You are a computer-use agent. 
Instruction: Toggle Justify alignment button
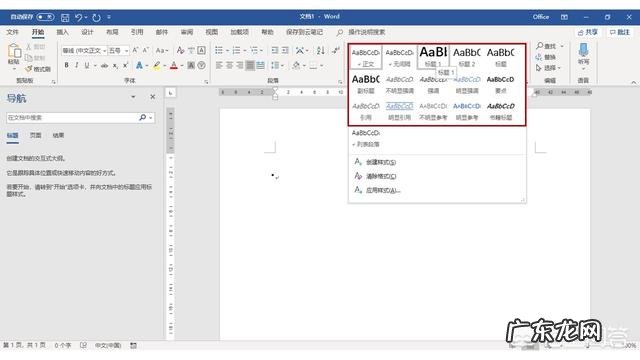250,65
